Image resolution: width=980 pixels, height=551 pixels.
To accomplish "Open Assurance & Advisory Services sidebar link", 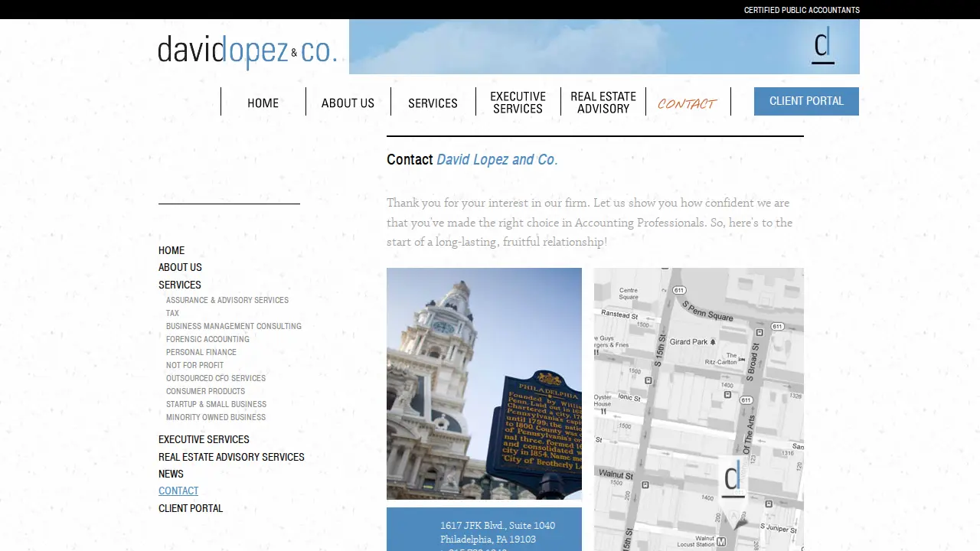I will click(x=227, y=300).
